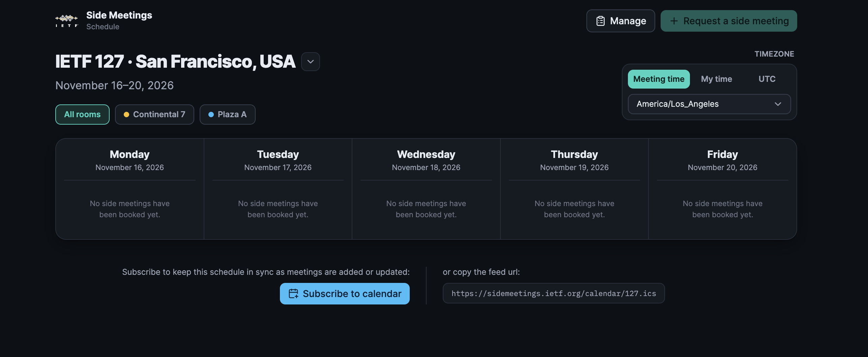Select the Meeting time timezone option
868x357 pixels.
coord(659,79)
